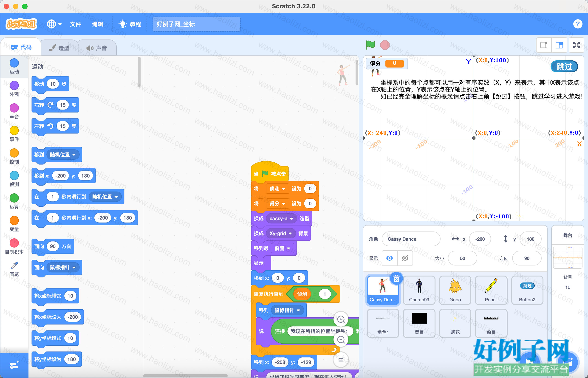This screenshot has width=588, height=378.
Task: Select the Button2 sprite
Action: pos(527,290)
